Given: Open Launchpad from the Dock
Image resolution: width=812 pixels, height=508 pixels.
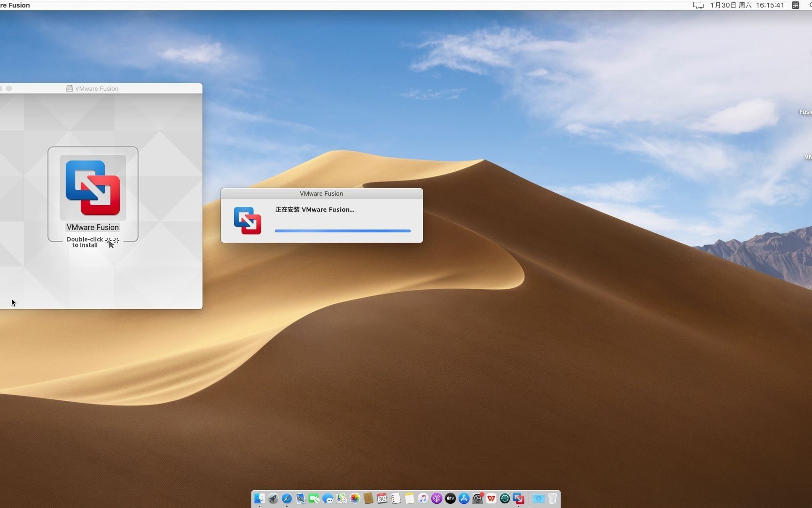Looking at the screenshot, I should coord(273,499).
